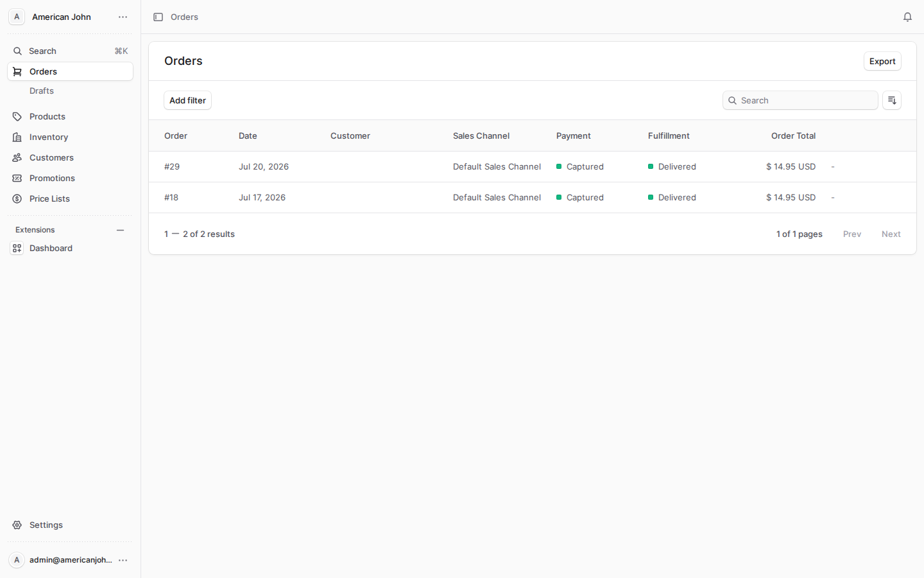Click Default Sales Channel in order #29
This screenshot has height=578, width=924.
[x=497, y=166]
